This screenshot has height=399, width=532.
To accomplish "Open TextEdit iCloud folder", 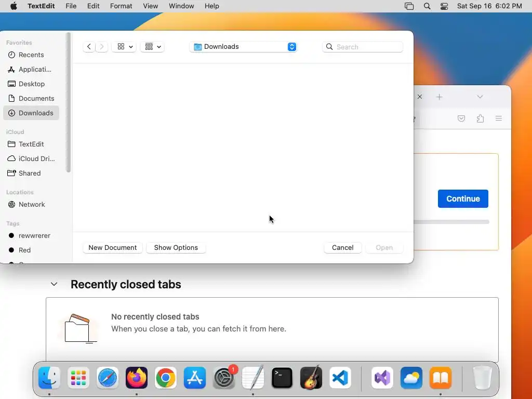I will (31, 144).
